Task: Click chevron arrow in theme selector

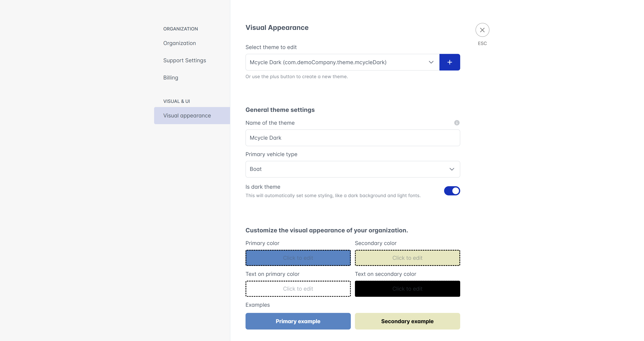Action: [431, 62]
